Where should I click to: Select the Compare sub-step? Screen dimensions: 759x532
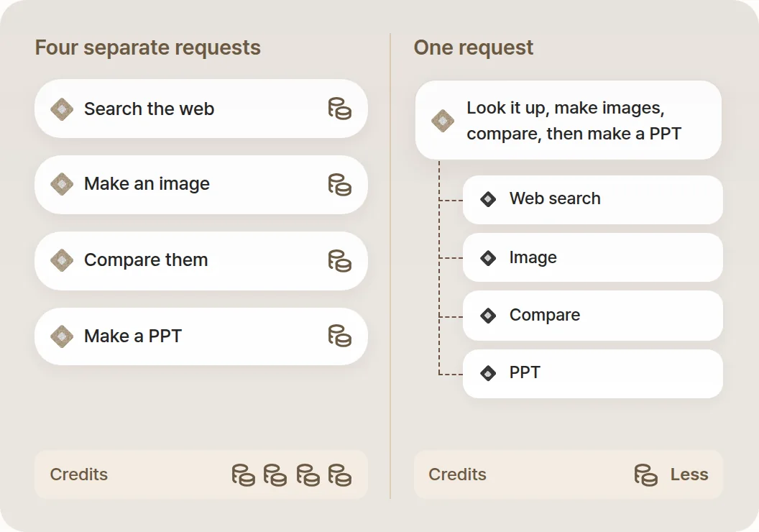[592, 316]
